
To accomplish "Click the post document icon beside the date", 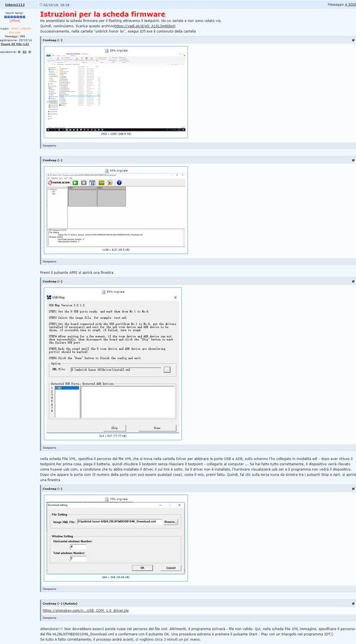I will click(x=41, y=4).
